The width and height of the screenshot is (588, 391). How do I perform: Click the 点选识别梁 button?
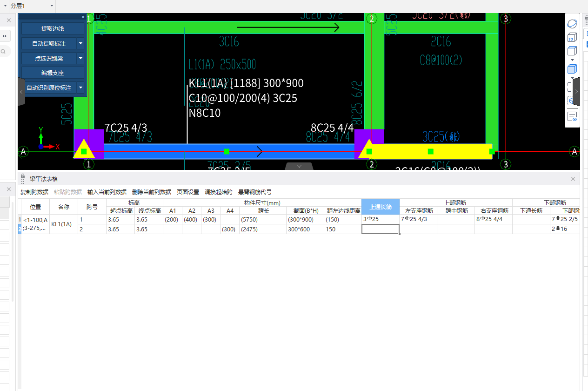tap(49, 58)
